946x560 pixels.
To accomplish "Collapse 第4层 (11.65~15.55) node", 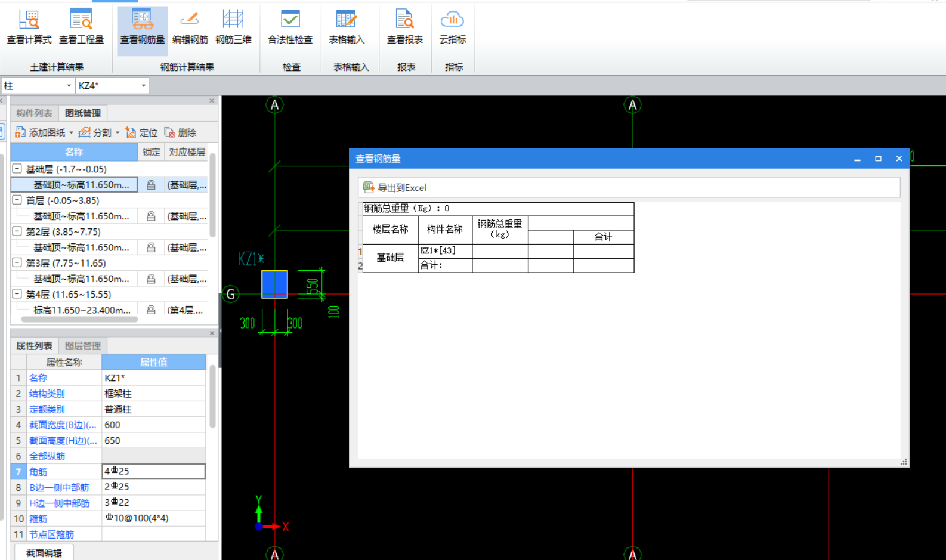I will (x=17, y=294).
